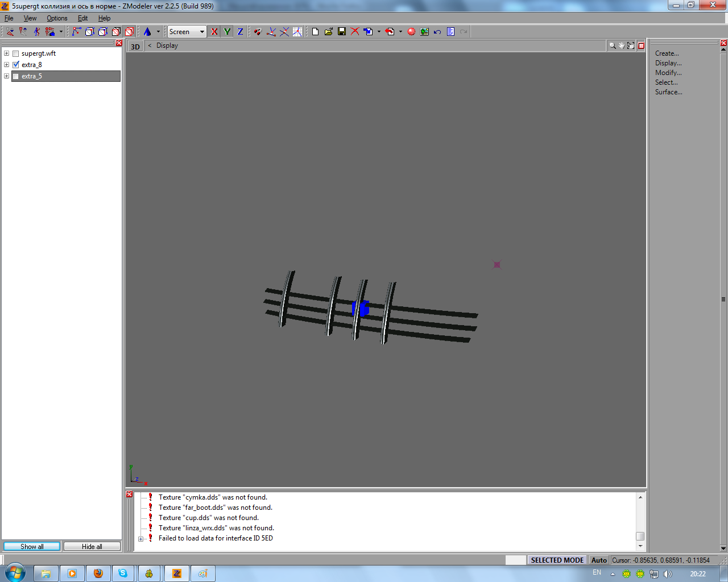This screenshot has height=582, width=728.
Task: Open the Import icon dropdown arrow
Action: click(379, 32)
